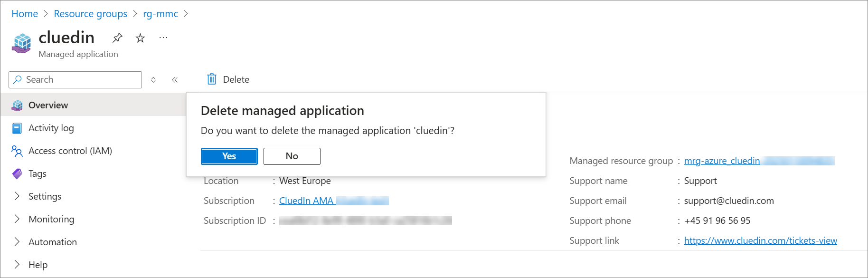Click the 'Delete managed application' dialog heading

click(283, 111)
